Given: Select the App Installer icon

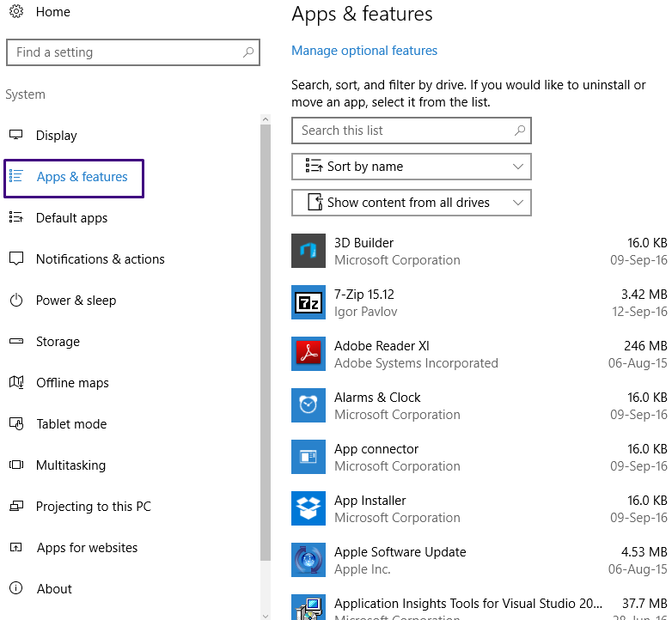Looking at the screenshot, I should [309, 508].
